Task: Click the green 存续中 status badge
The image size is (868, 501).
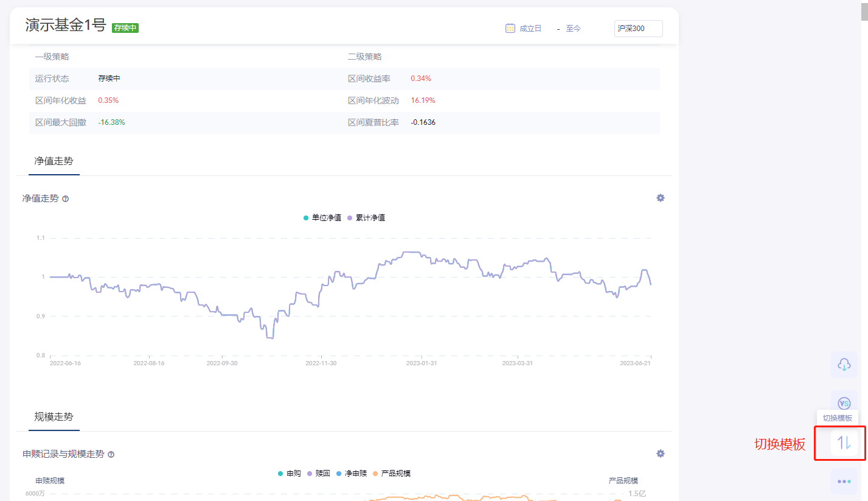Action: click(125, 27)
